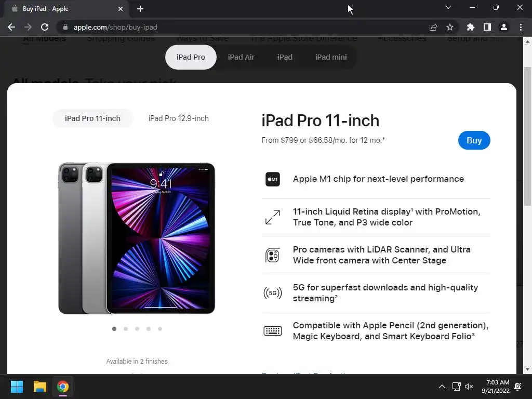532x399 pixels.
Task: Open clock showing 7:03 AM
Action: 495,387
